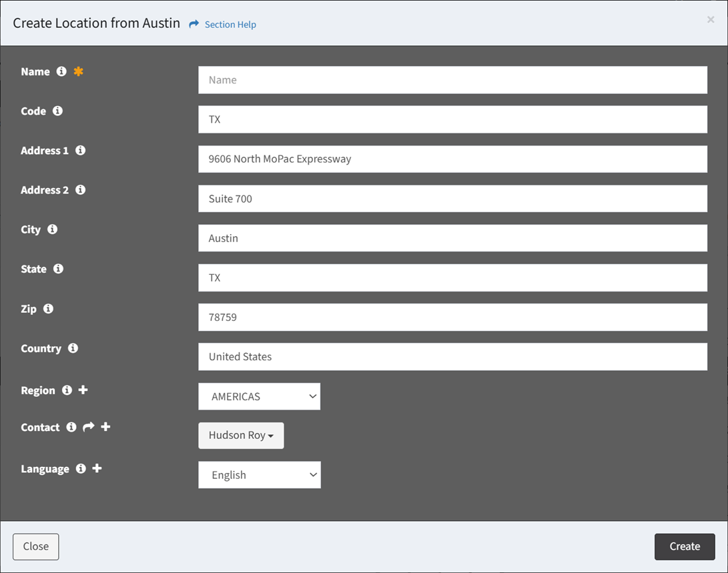Click the plus icon to add Region
Image resolution: width=728 pixels, height=573 pixels.
(x=83, y=390)
